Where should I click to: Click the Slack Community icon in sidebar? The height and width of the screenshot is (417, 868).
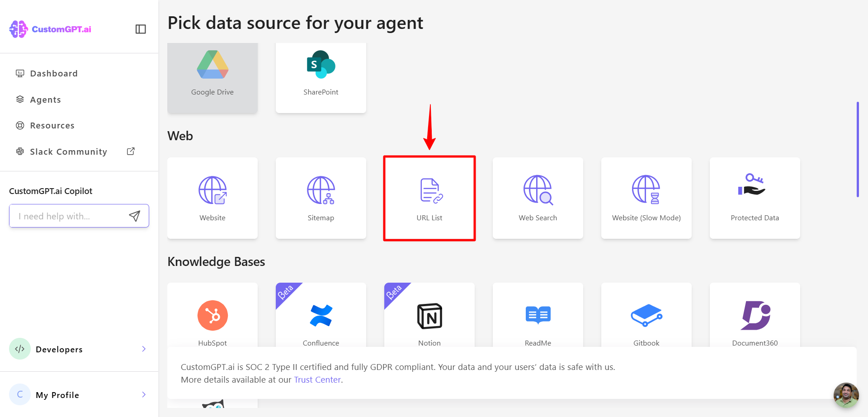click(x=20, y=152)
